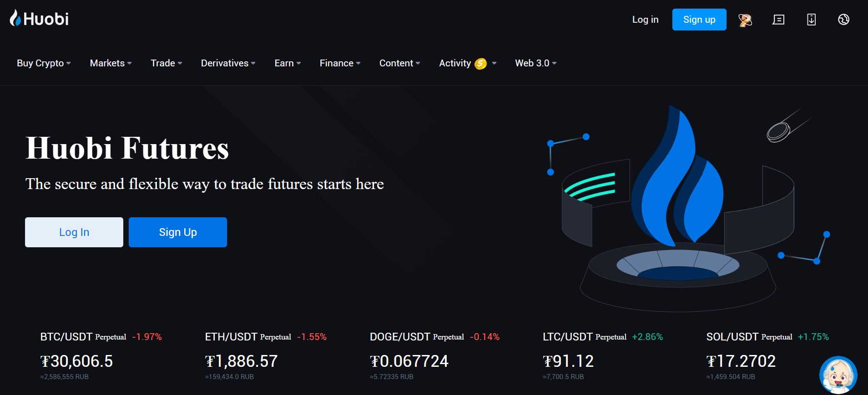Click the Huobi flame logo

tap(16, 19)
